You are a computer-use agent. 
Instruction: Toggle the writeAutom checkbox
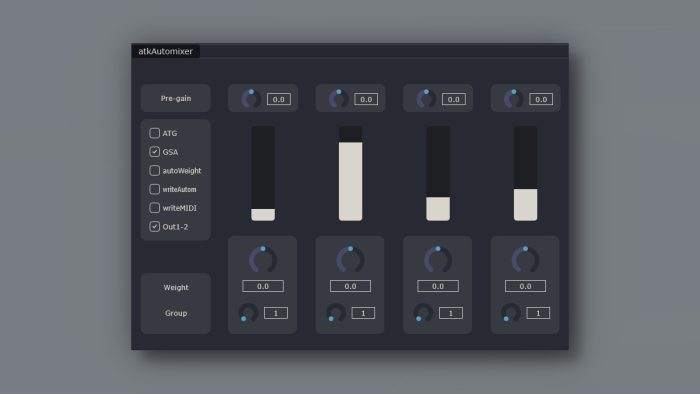[154, 189]
